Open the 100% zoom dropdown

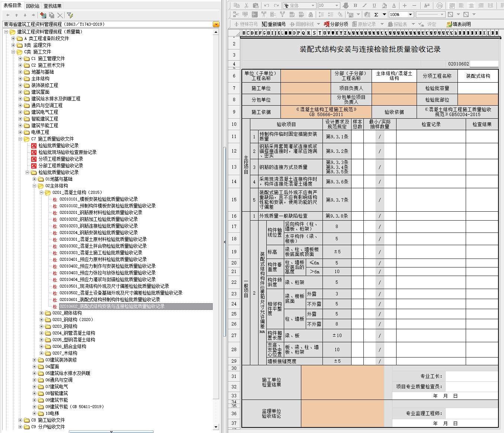pyautogui.click(x=410, y=15)
